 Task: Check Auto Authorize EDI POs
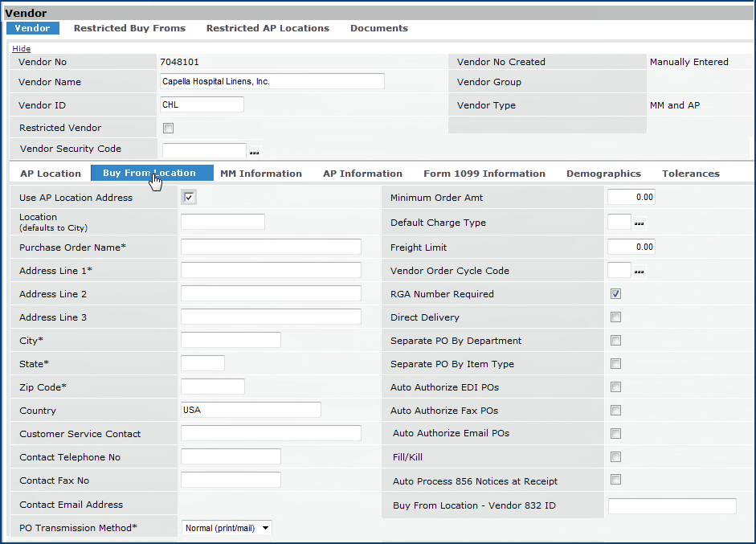[x=616, y=387]
